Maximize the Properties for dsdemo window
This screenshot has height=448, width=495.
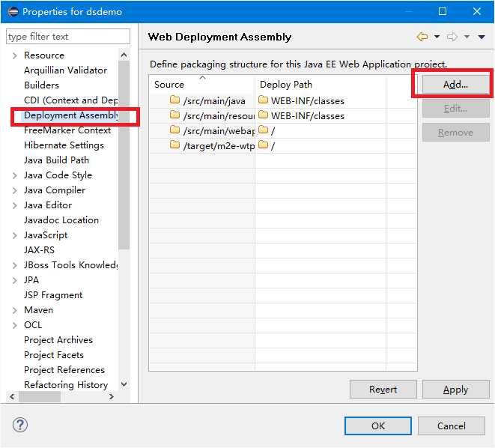pos(443,12)
